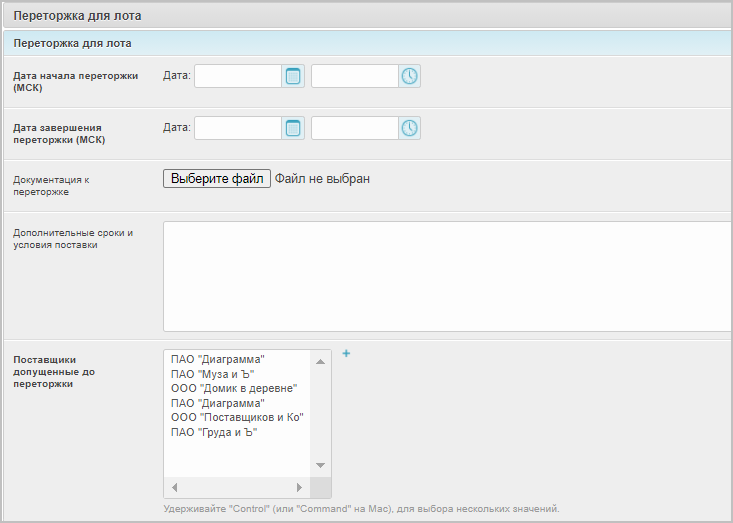Open calendar picker for дата завершения
733x523 pixels.
(x=293, y=128)
